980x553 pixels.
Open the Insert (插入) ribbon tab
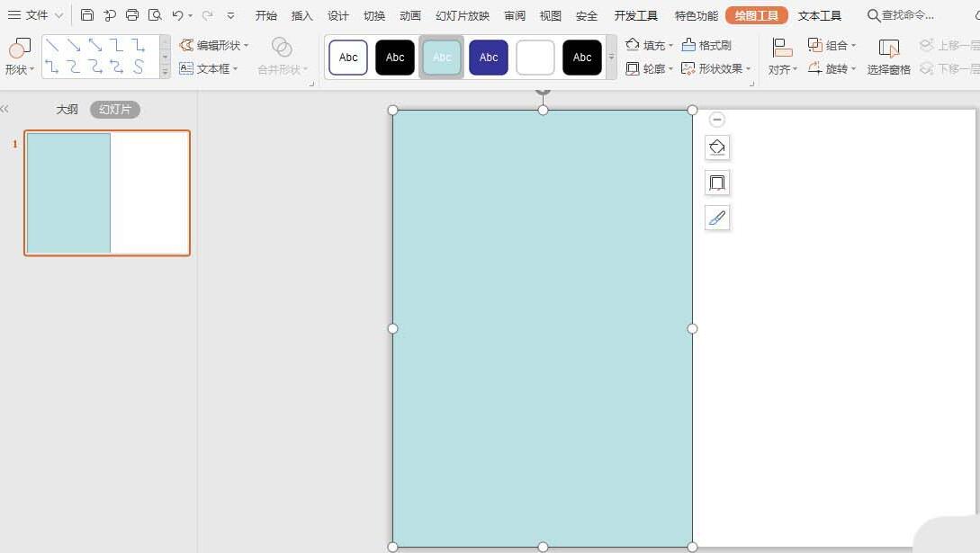pos(302,16)
